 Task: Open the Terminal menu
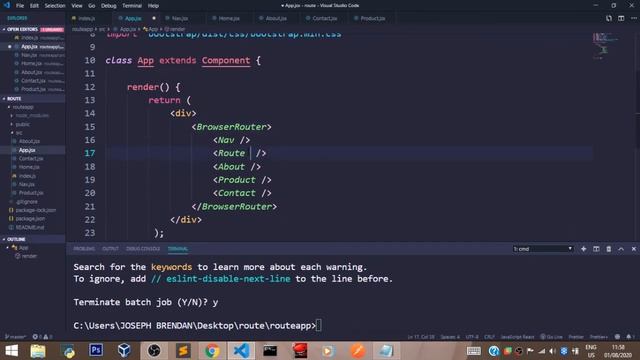(132, 6)
